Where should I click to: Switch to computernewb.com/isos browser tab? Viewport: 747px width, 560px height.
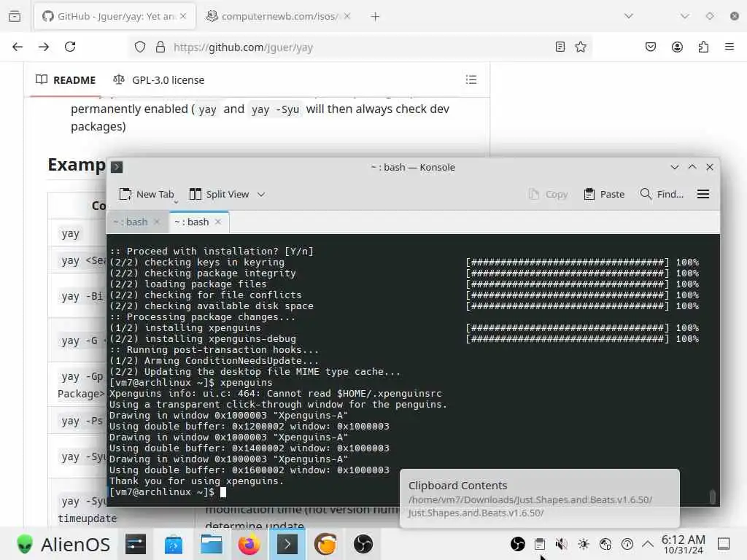point(279,16)
